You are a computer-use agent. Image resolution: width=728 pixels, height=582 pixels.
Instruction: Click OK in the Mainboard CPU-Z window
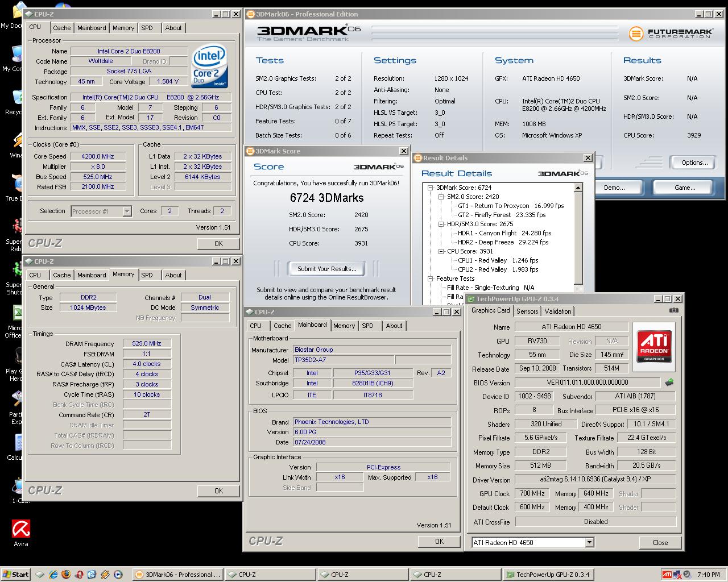point(439,541)
